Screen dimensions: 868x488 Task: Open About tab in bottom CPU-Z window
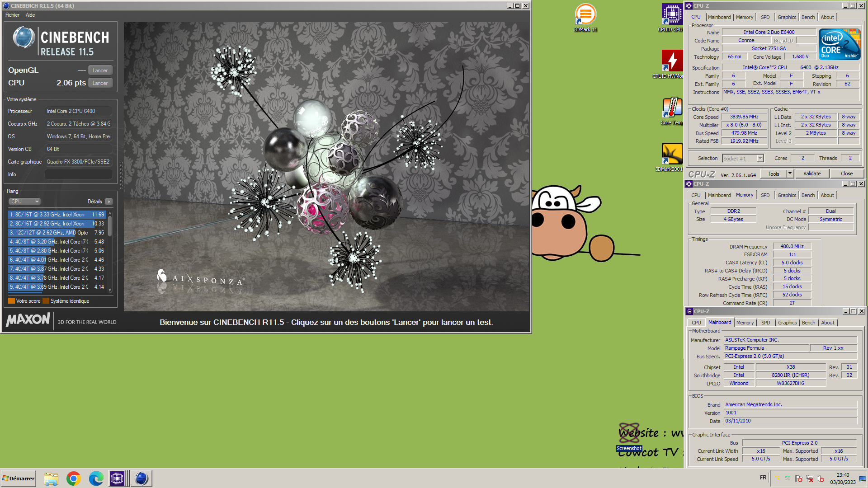coord(828,323)
